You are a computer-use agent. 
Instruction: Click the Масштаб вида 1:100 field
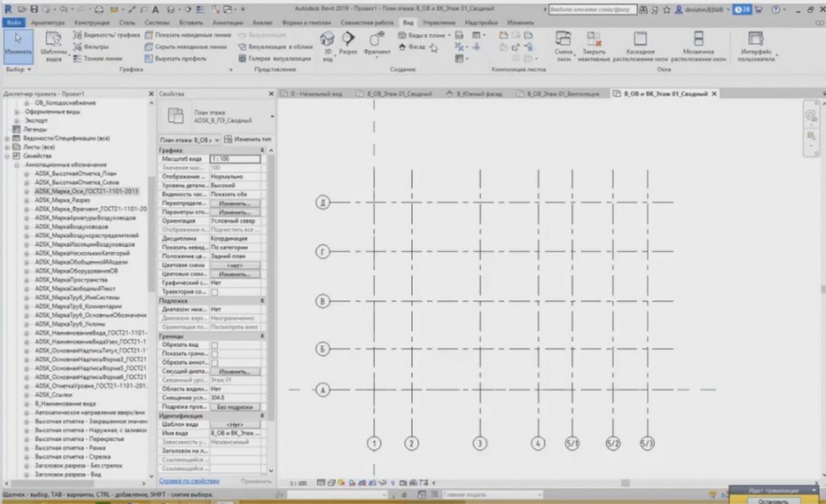tap(235, 159)
